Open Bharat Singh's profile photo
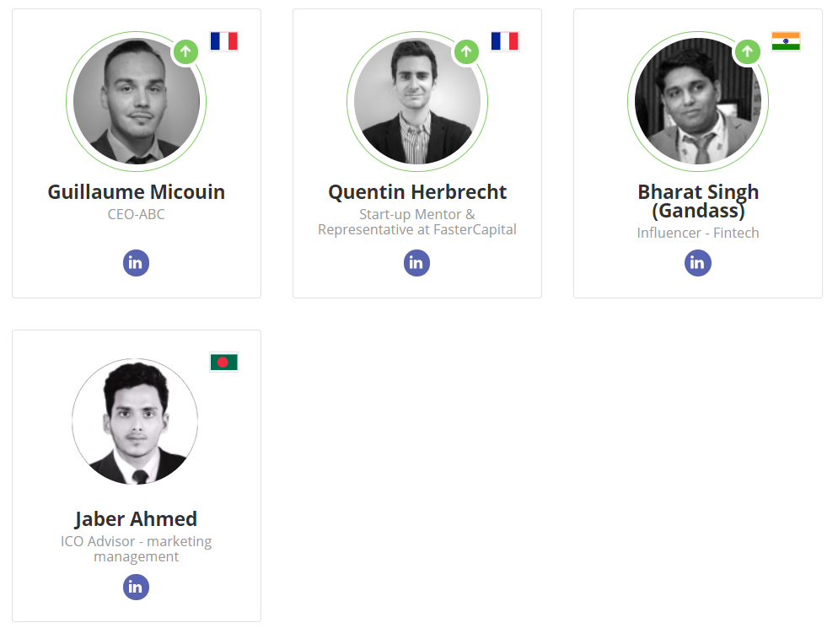The height and width of the screenshot is (644, 838). tap(697, 101)
